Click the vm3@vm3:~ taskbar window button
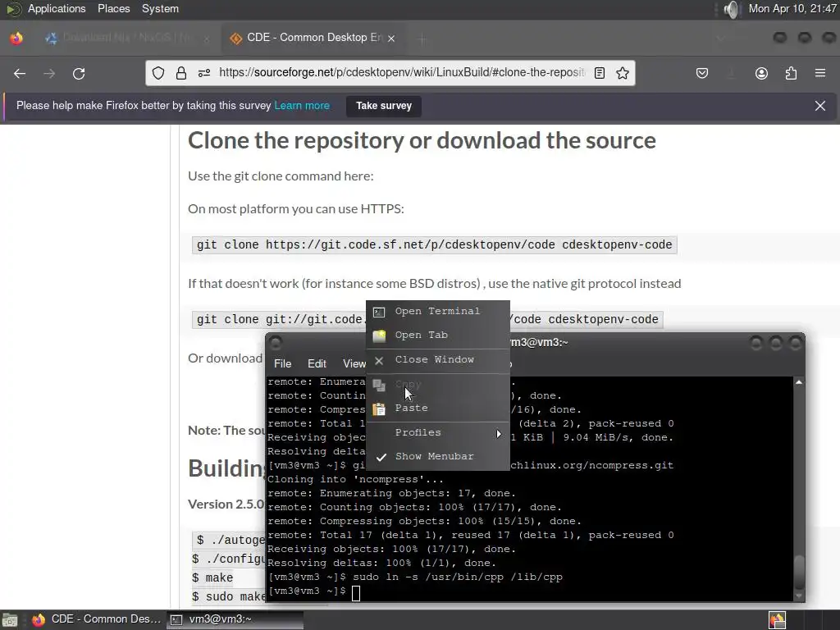The width and height of the screenshot is (840, 630). 235,619
